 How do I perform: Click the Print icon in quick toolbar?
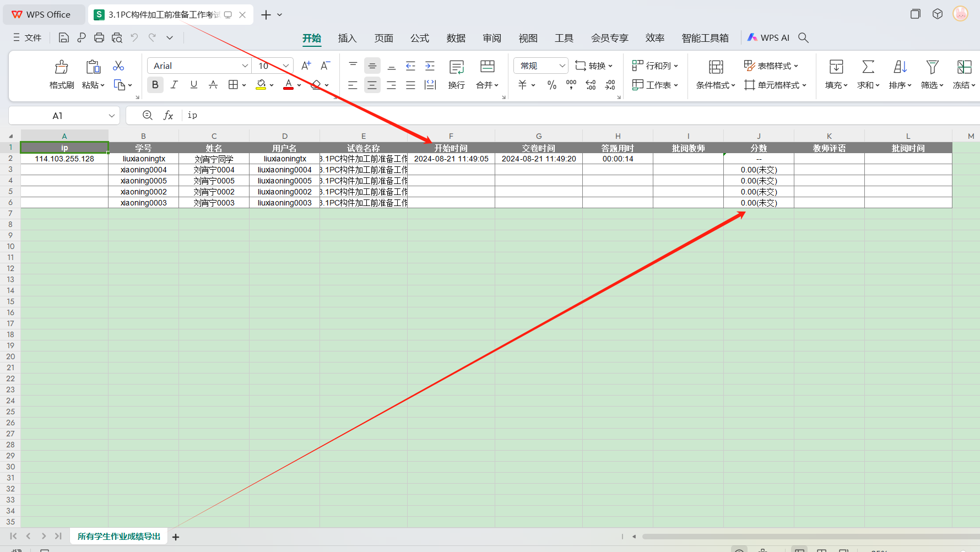pyautogui.click(x=99, y=37)
